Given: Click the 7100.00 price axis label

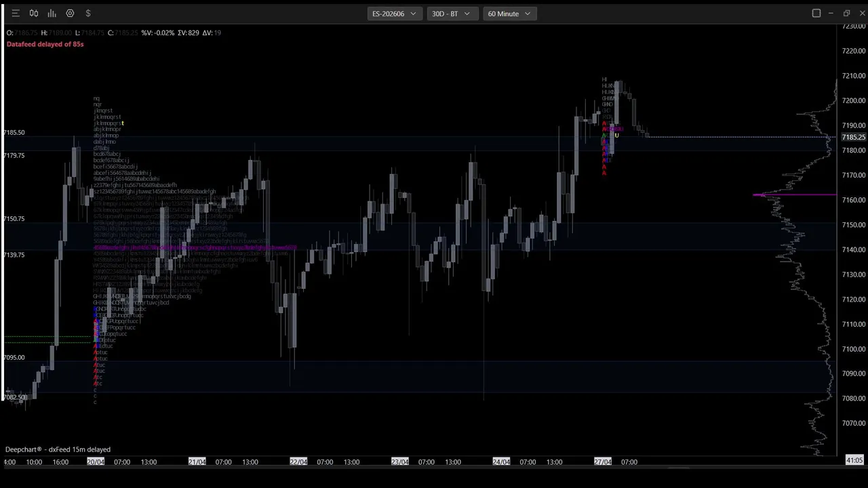Looking at the screenshot, I should (x=854, y=349).
